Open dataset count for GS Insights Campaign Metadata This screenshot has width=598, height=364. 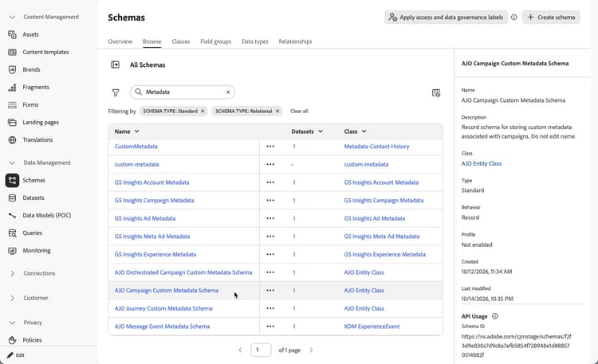click(294, 201)
